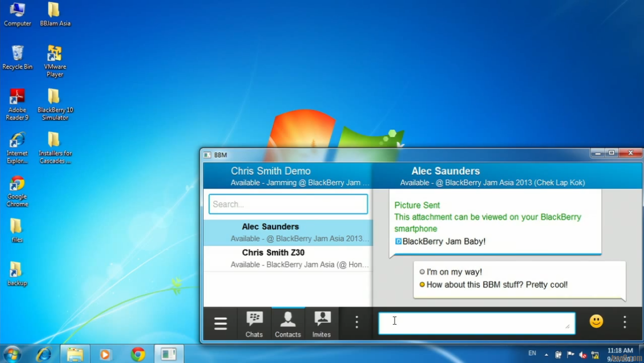Image resolution: width=644 pixels, height=363 pixels.
Task: Switch to the Contacts tab
Action: (x=288, y=324)
